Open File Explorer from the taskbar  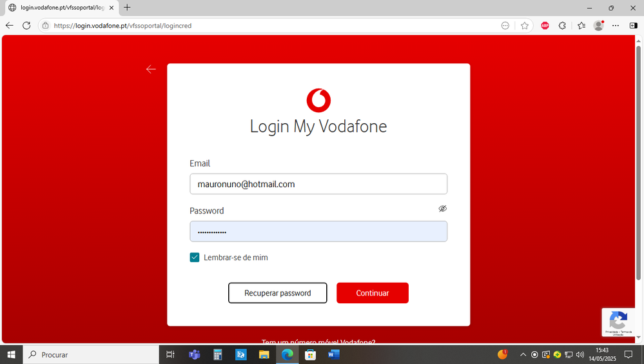tap(264, 354)
